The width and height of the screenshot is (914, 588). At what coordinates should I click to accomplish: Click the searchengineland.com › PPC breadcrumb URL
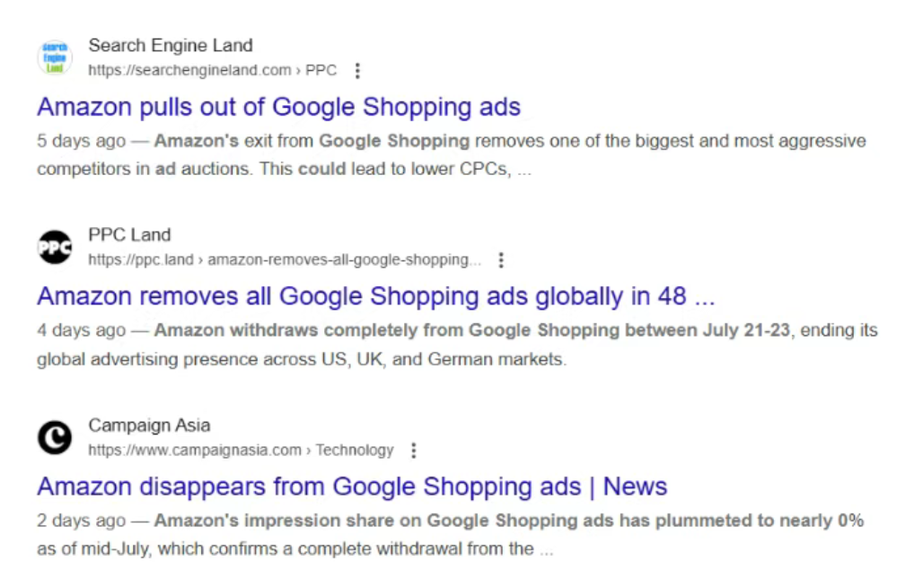[x=213, y=71]
